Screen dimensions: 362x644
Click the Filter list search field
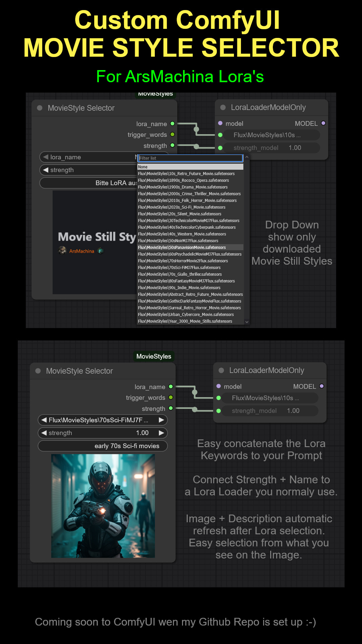point(190,158)
